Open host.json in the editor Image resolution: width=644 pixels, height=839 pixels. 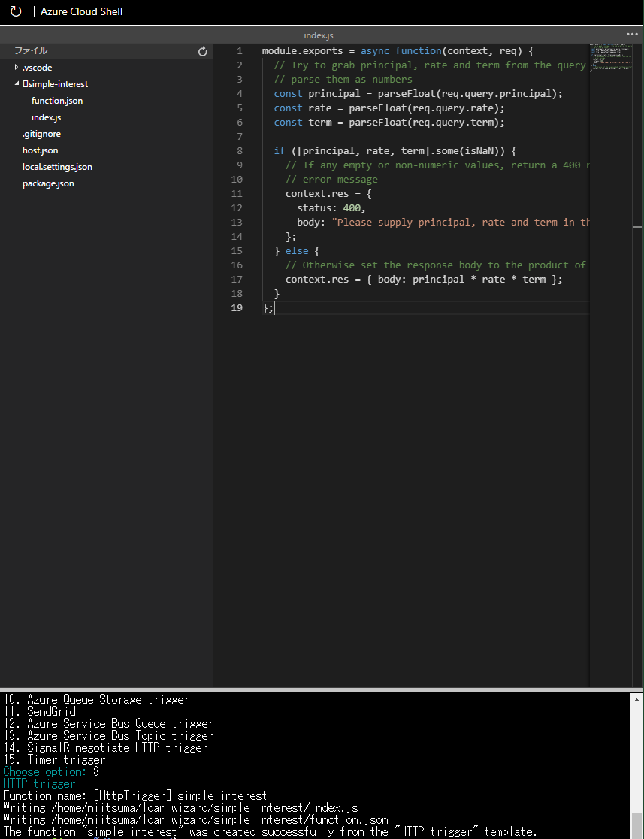tap(40, 150)
